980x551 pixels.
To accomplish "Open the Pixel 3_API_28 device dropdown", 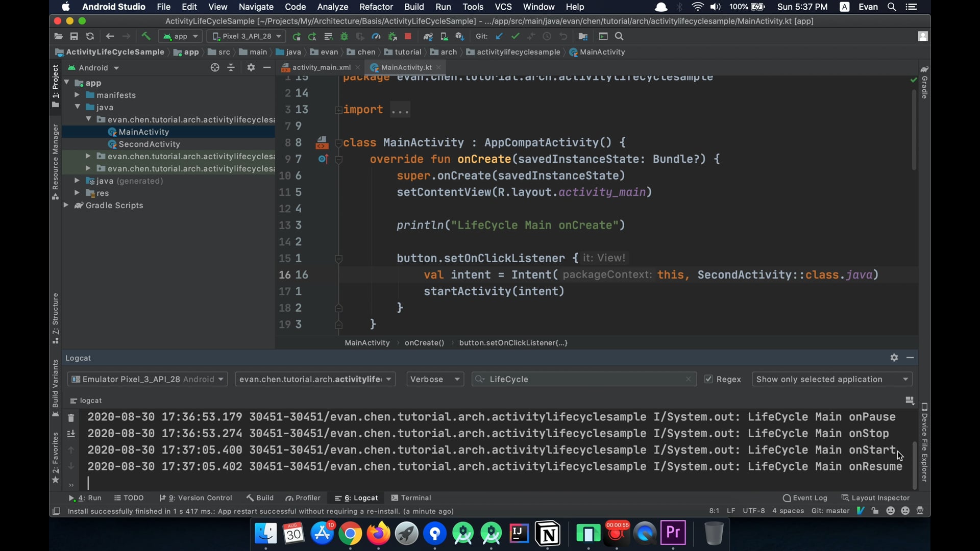I will click(x=246, y=36).
